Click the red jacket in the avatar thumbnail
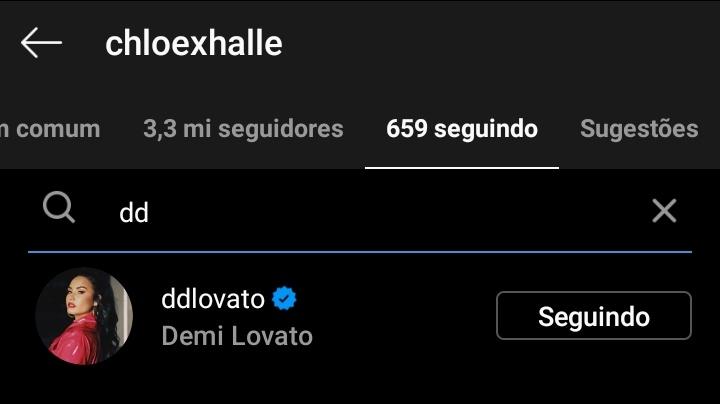This screenshot has height=404, width=720. pos(76,342)
